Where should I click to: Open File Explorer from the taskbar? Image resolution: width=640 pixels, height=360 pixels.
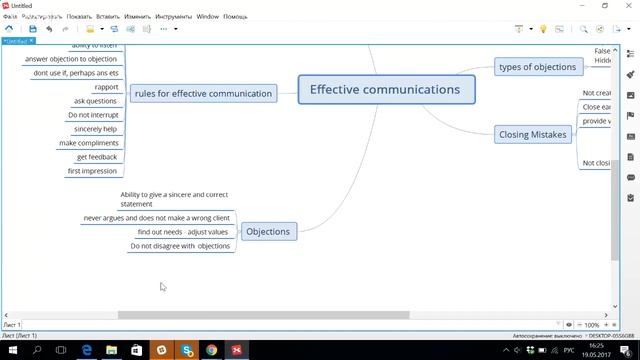(x=111, y=350)
